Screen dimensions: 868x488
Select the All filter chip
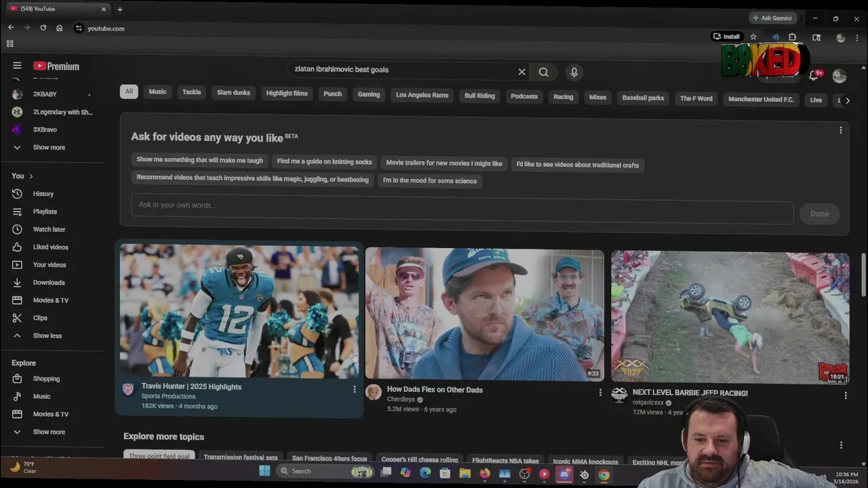tap(129, 91)
